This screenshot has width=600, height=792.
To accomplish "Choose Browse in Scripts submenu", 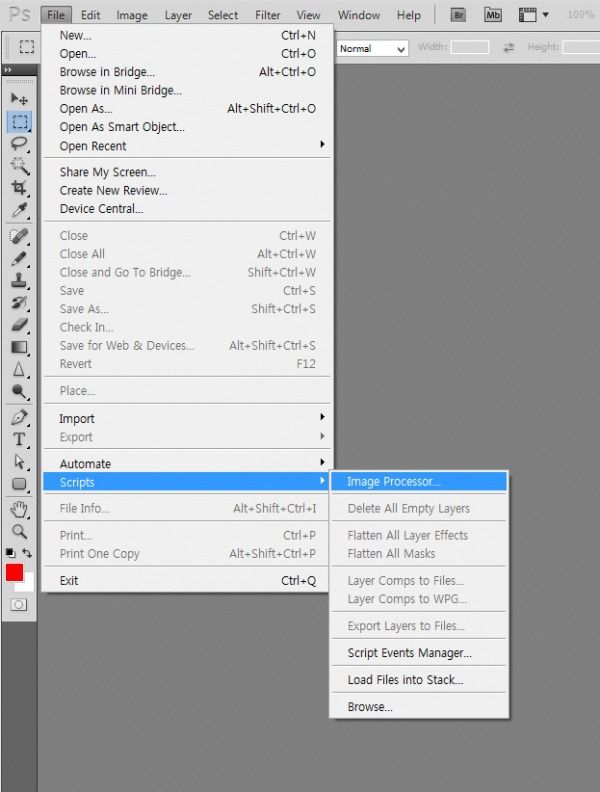I will tap(419, 707).
